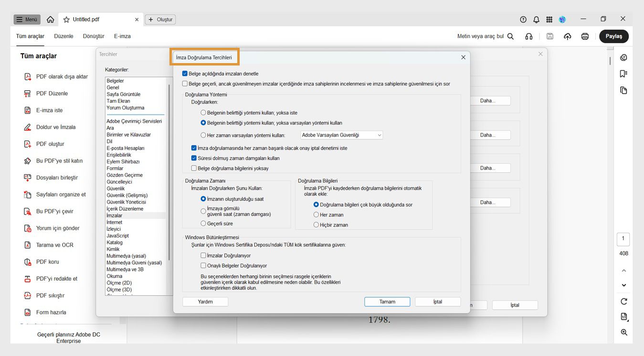This screenshot has height=356, width=644.
Task: Close the İmza Doğrulama Tercihleri dialog
Action: (463, 57)
